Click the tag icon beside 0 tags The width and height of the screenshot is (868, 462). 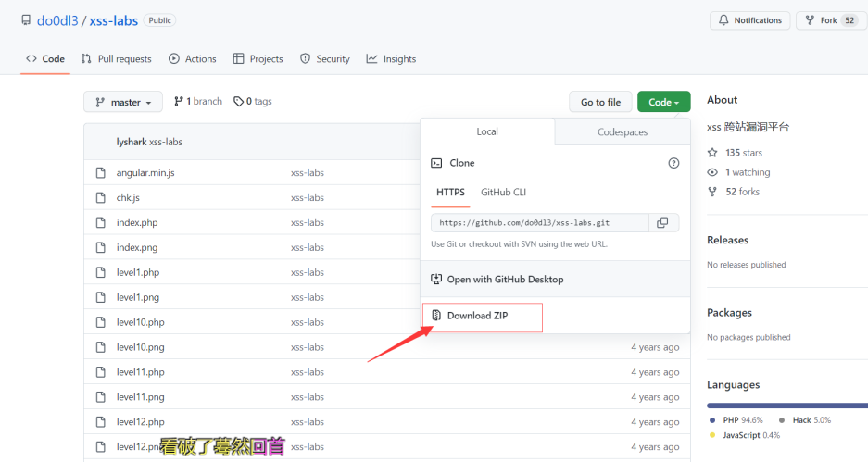238,101
